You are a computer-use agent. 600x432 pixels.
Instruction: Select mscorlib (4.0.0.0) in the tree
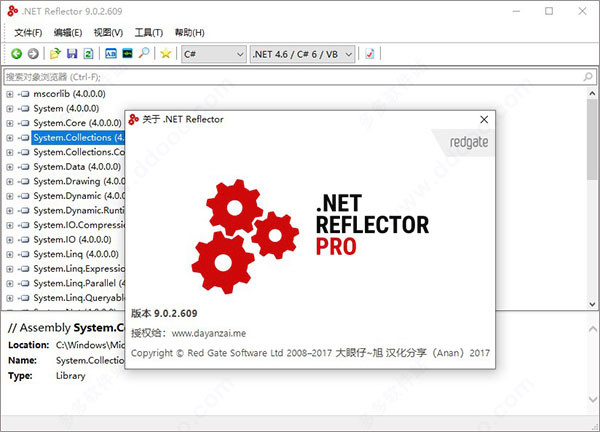tap(69, 94)
